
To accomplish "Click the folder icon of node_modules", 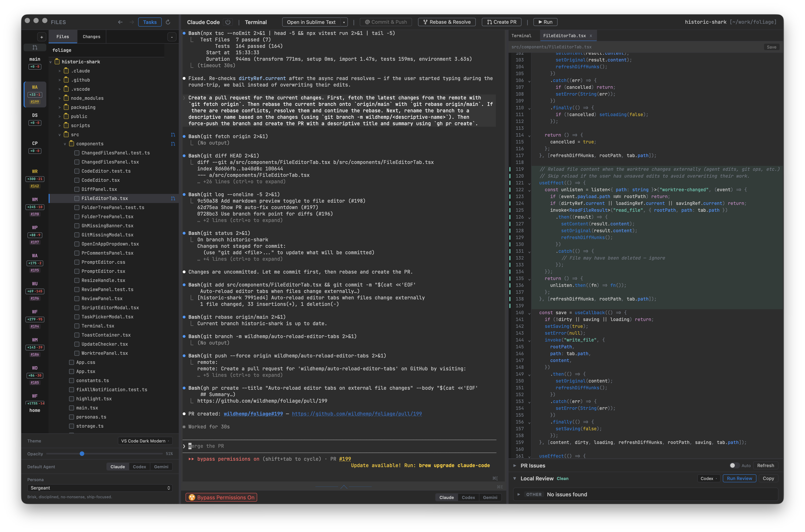I will (67, 98).
